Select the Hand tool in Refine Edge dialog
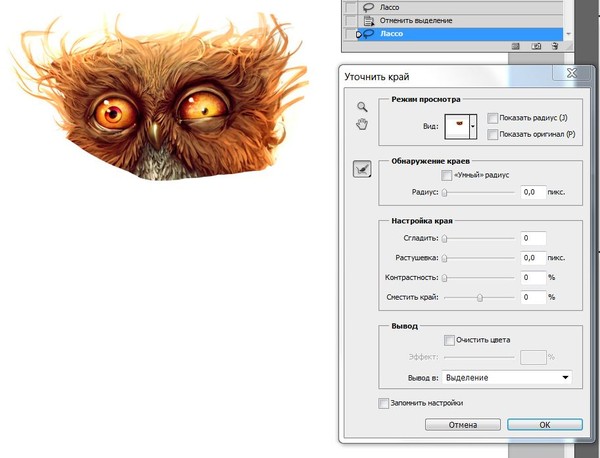Image resolution: width=600 pixels, height=458 pixels. 362,124
